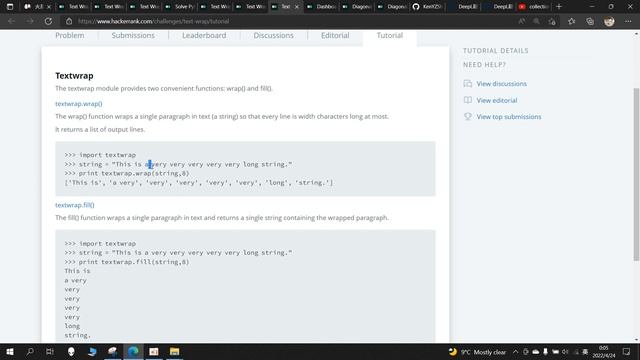Open the Windows Start menu

pos(10,351)
